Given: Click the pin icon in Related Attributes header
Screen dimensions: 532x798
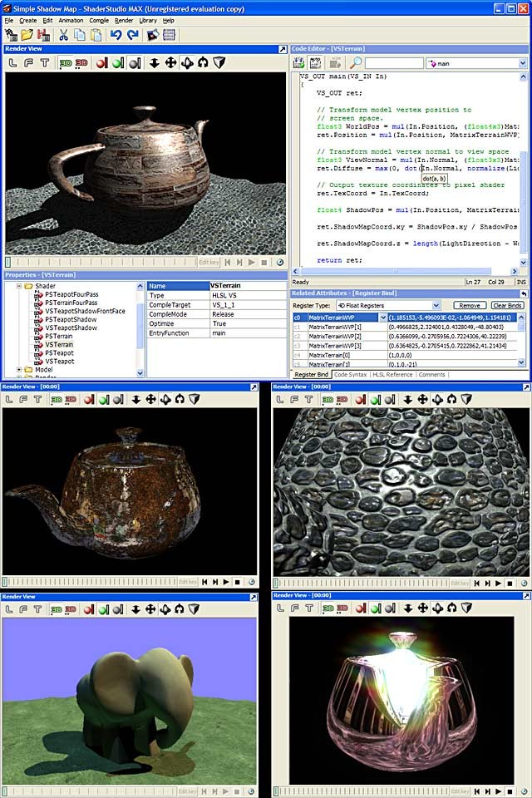Looking at the screenshot, I should point(523,293).
